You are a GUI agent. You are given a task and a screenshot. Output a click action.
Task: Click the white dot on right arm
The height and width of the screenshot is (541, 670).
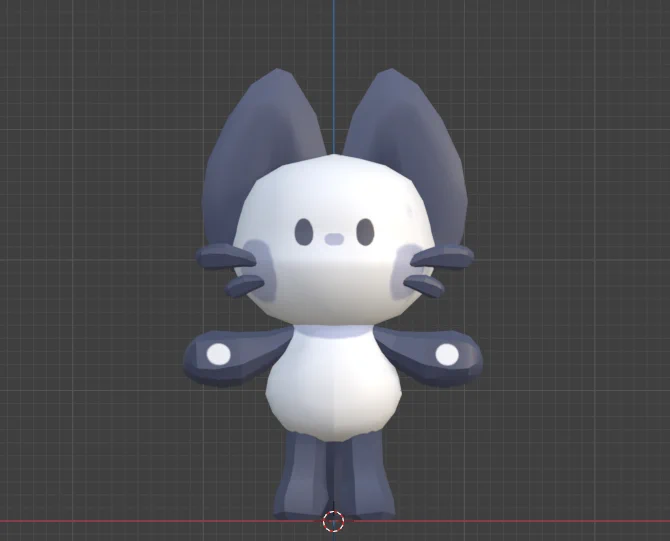[447, 355]
